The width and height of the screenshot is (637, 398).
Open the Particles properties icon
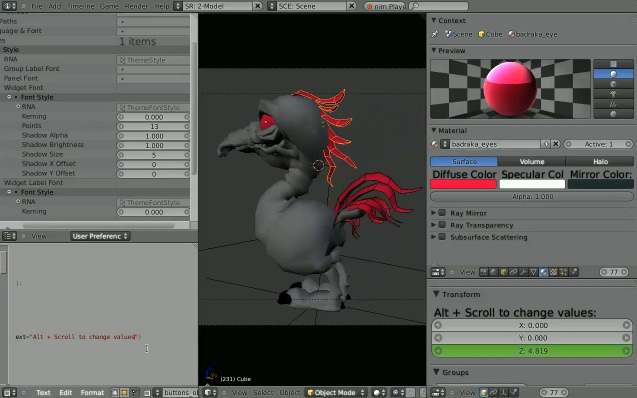click(x=563, y=272)
